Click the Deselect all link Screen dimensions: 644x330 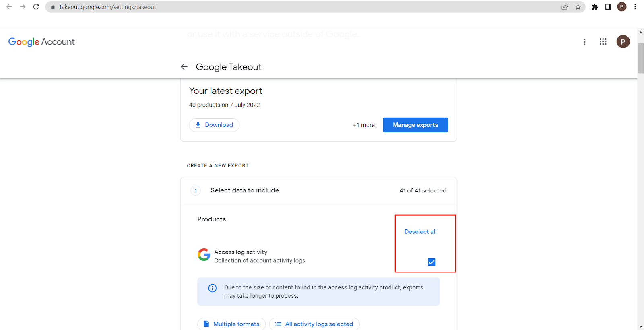click(420, 232)
